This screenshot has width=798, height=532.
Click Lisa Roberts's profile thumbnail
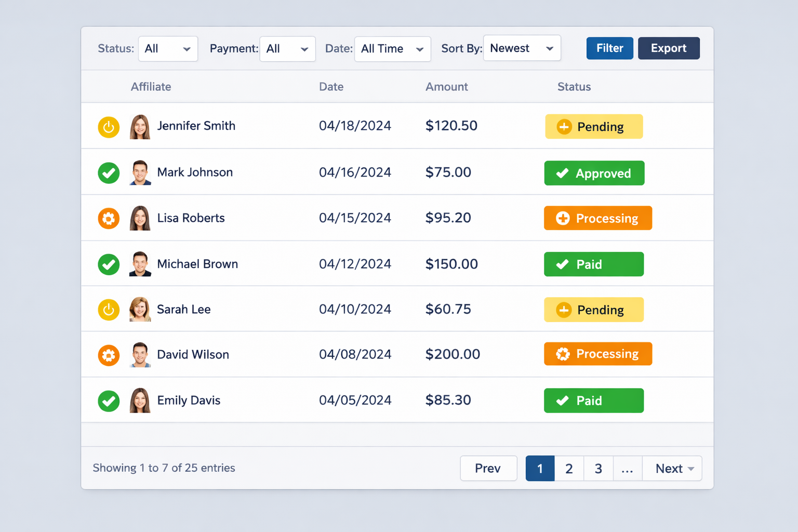[139, 218]
